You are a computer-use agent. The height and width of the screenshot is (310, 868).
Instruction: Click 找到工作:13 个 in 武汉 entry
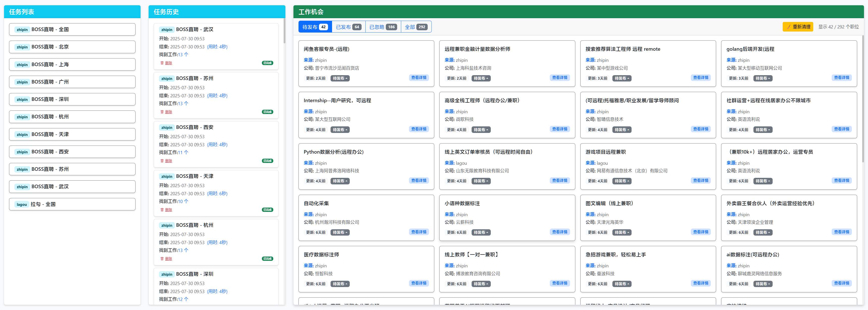[174, 54]
